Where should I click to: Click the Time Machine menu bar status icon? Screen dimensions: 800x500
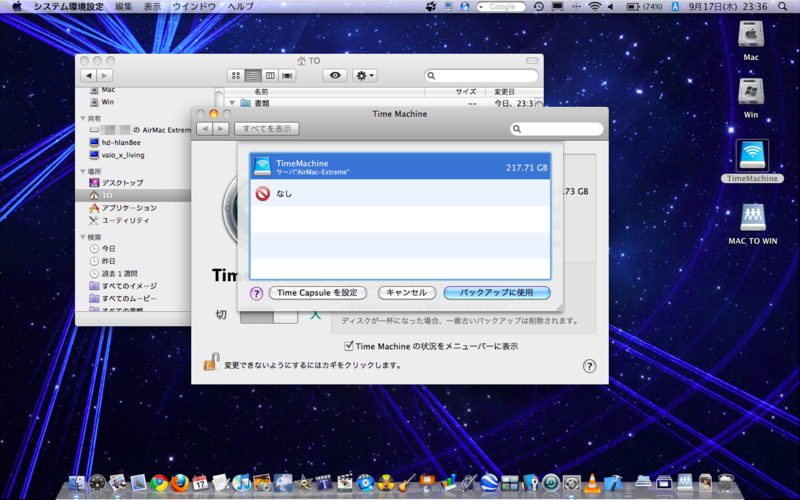click(x=539, y=7)
